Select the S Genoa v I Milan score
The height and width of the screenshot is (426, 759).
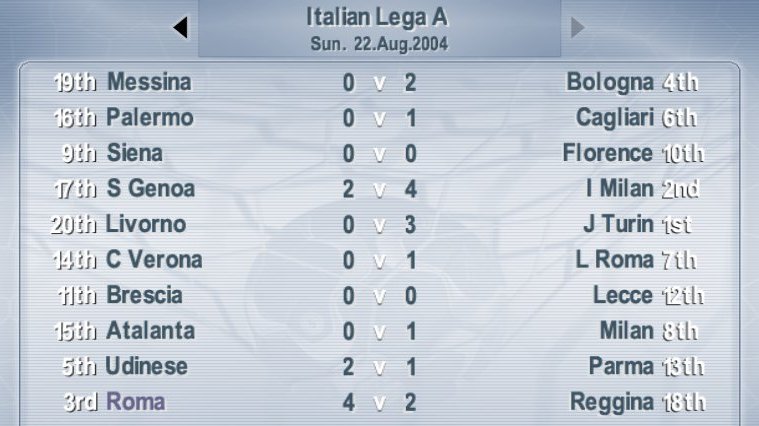[x=379, y=189]
